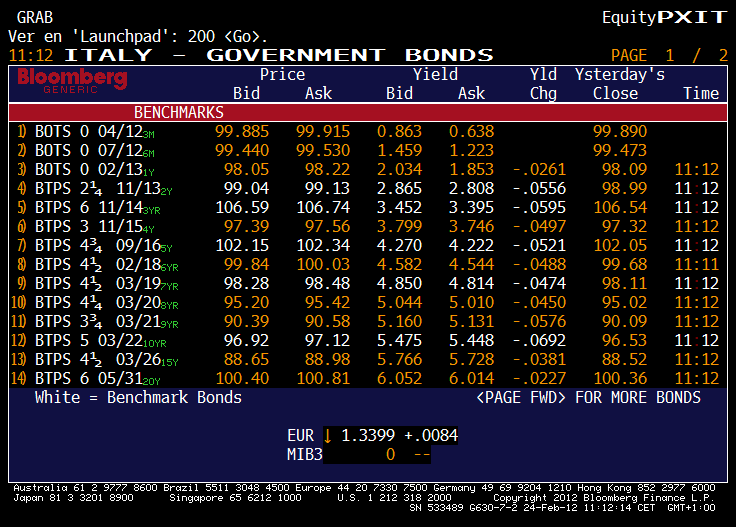
Task: Open BTPS 4½ 03/26 bond entry
Action: pyautogui.click(x=368, y=359)
